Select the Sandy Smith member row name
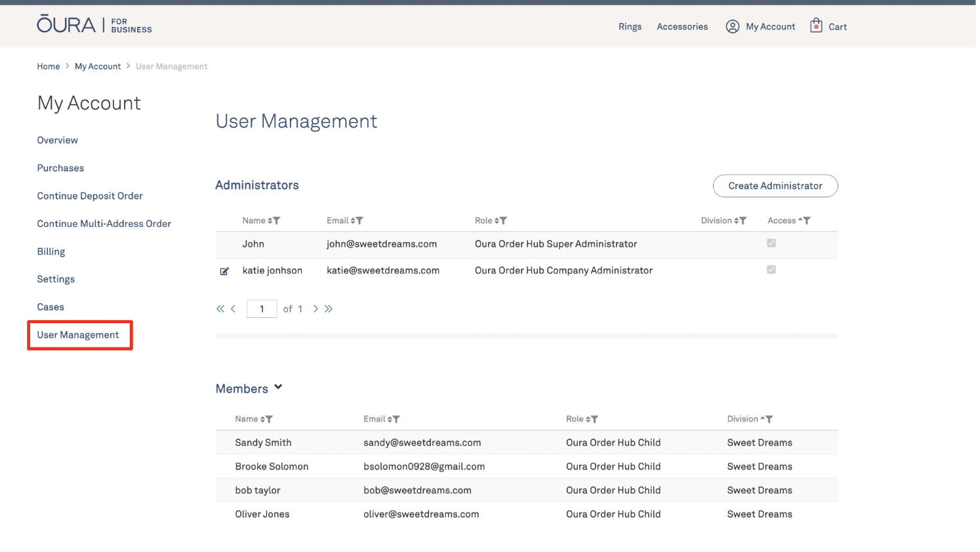Screen dimensions: 980x552 click(263, 443)
